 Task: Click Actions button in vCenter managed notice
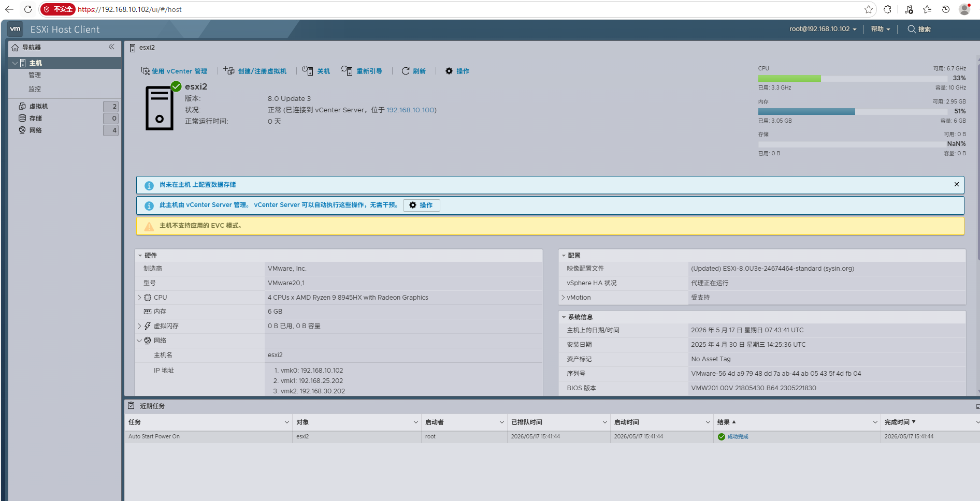point(422,205)
